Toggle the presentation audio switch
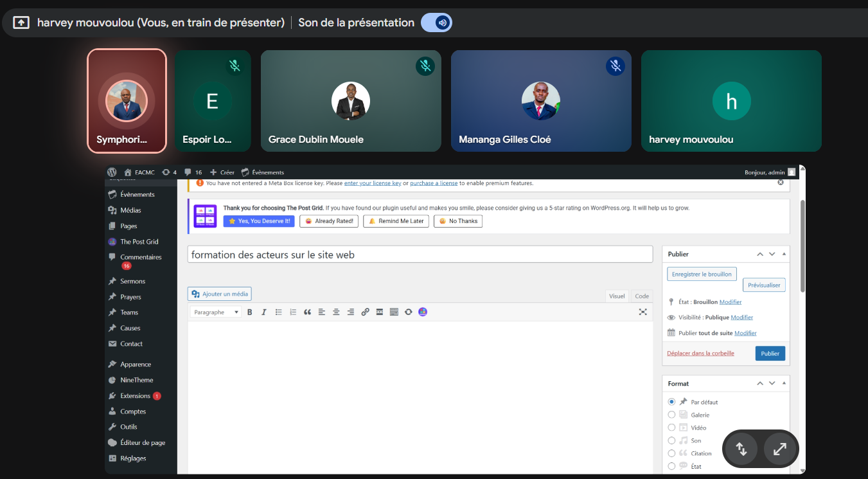Viewport: 868px width, 479px height. pyautogui.click(x=437, y=23)
